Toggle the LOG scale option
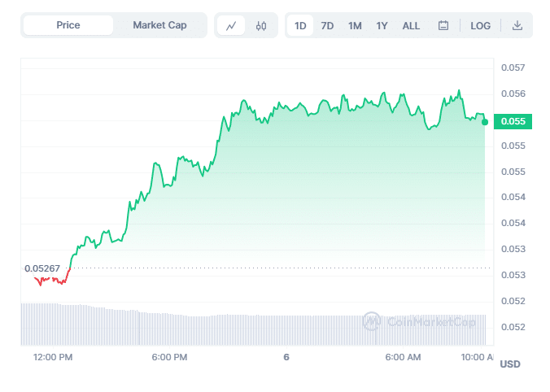This screenshot has height=392, width=550. 480,25
